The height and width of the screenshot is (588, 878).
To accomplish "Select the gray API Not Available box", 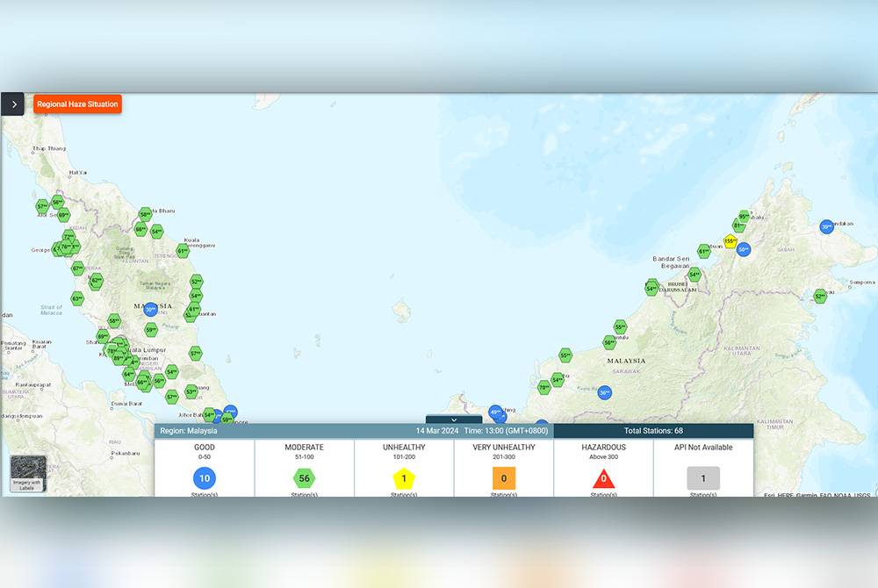I will [x=702, y=478].
